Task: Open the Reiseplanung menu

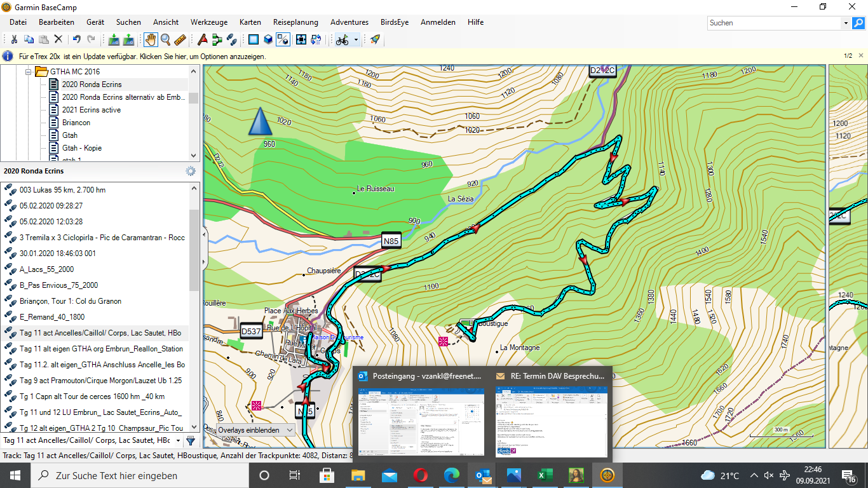Action: tap(295, 22)
